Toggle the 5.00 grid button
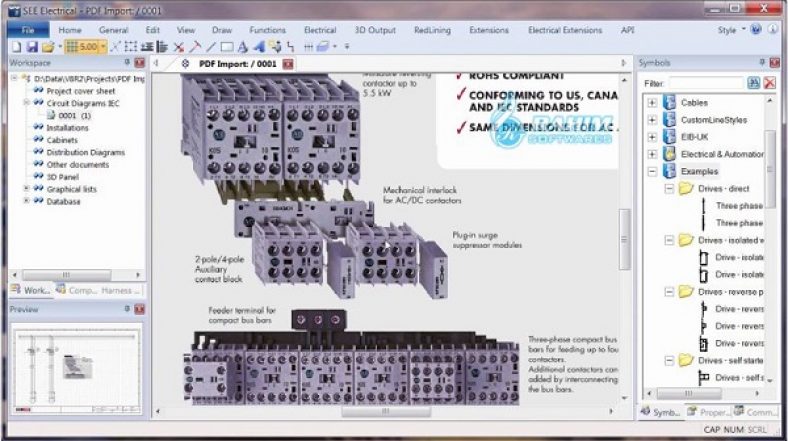Viewport: 788px width, 441px height. [82, 47]
